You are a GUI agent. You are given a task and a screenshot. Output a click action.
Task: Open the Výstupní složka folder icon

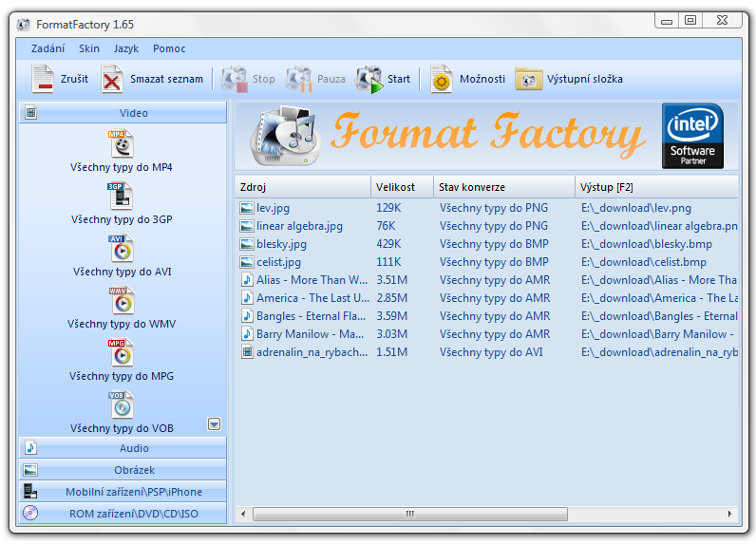click(x=528, y=79)
